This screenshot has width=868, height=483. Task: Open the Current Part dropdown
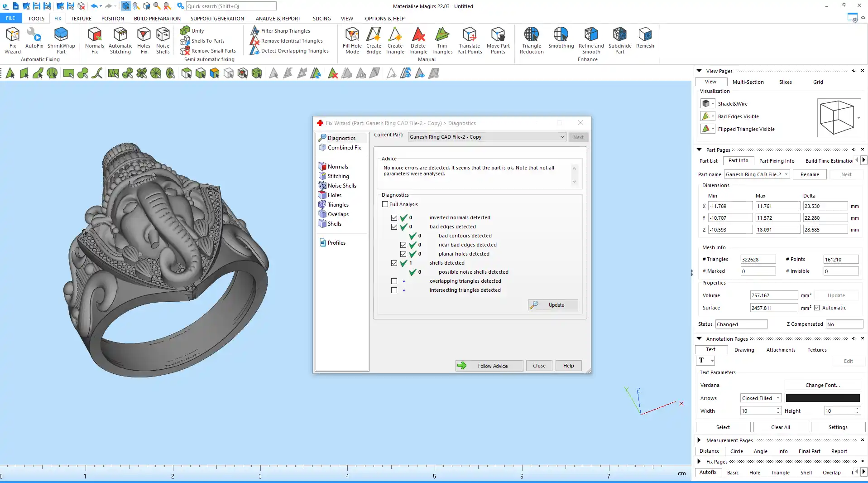pyautogui.click(x=487, y=137)
